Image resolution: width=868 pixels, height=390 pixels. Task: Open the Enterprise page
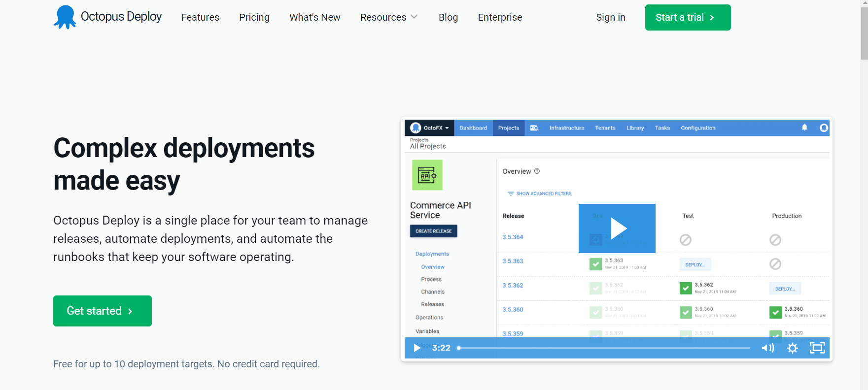[x=500, y=17]
